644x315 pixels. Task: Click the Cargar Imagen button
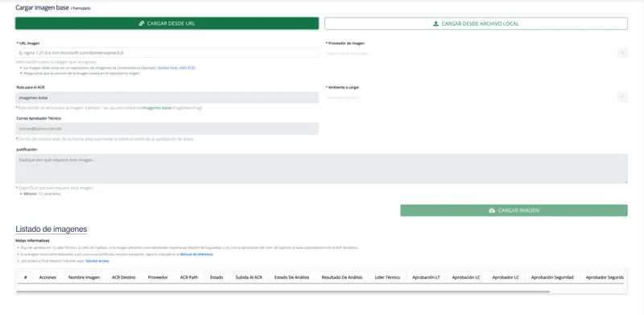(514, 210)
